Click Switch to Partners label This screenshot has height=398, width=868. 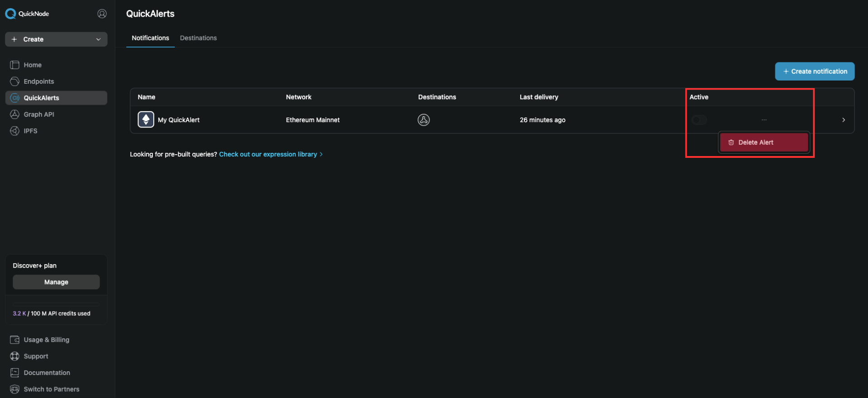[52, 389]
